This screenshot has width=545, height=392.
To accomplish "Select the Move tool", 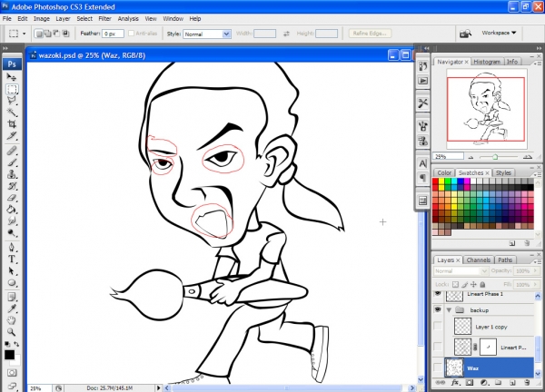I will 12,77.
